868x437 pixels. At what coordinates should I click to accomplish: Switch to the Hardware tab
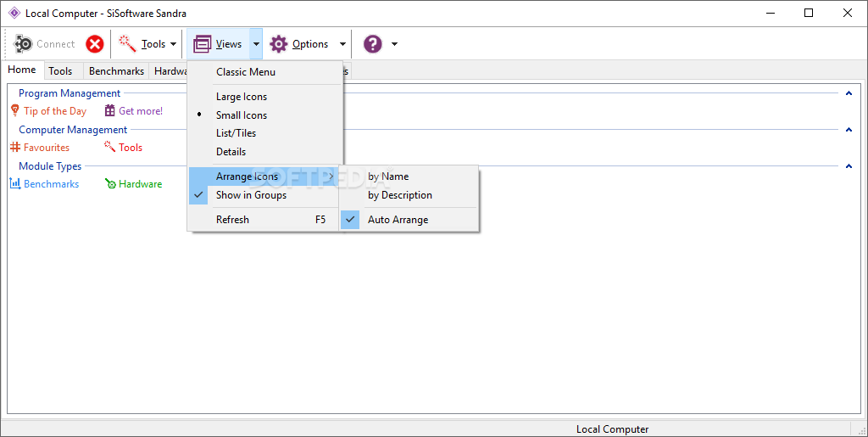(170, 71)
